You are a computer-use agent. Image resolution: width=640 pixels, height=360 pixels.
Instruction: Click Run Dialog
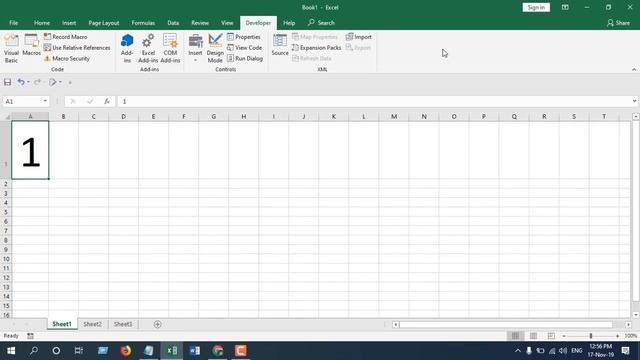click(x=245, y=58)
